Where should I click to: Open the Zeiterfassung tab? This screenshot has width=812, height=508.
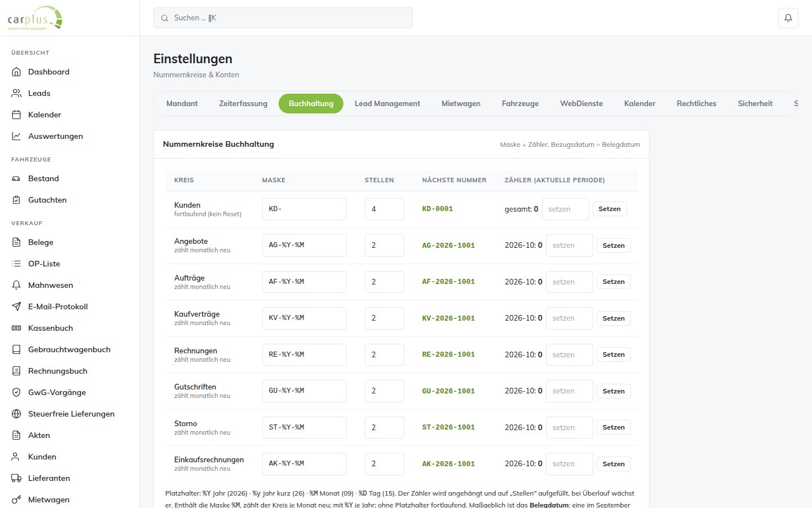243,103
